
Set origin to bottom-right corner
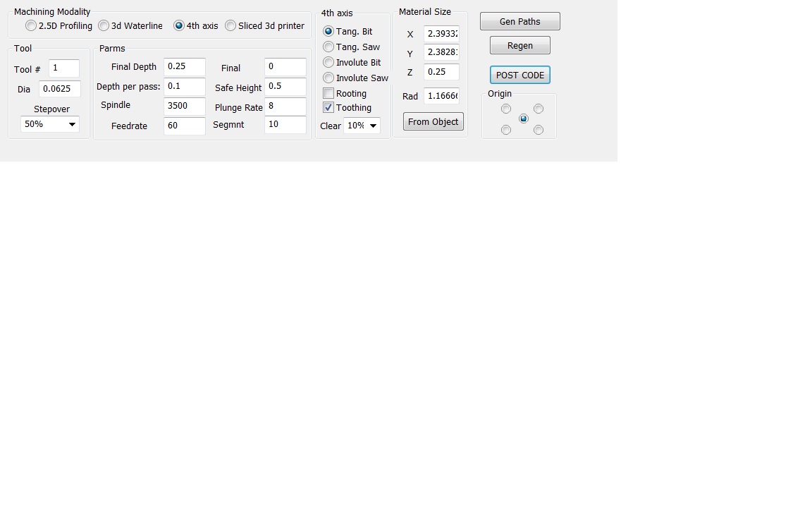tap(539, 130)
